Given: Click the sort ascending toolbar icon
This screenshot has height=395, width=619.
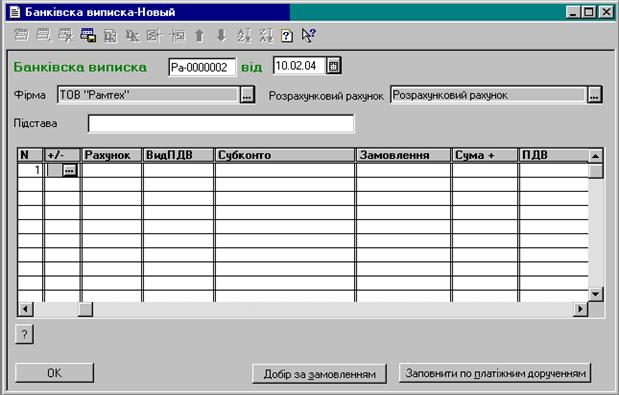Looking at the screenshot, I should (244, 36).
